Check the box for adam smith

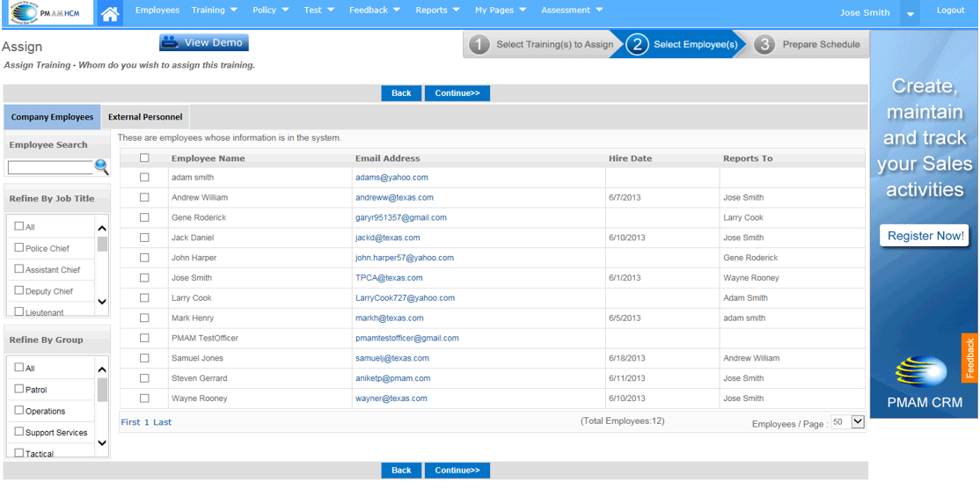(x=144, y=178)
